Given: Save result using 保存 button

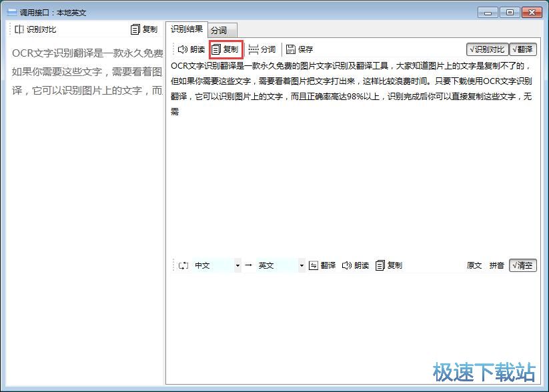Looking at the screenshot, I should point(300,49).
